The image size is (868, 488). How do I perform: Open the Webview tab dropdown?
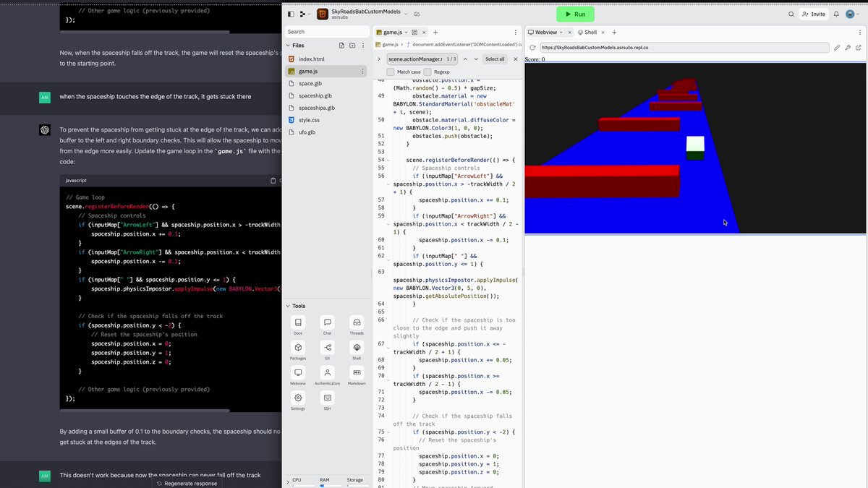point(561,33)
